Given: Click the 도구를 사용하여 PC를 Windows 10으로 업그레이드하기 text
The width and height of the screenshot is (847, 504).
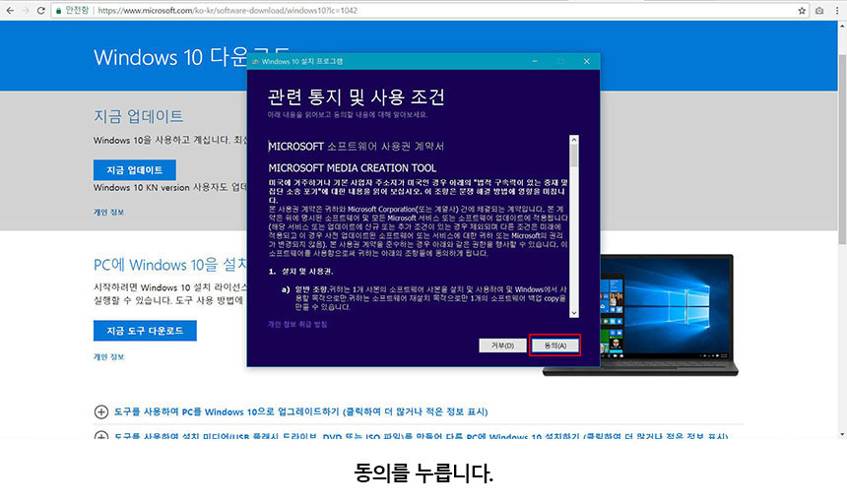Looking at the screenshot, I should (x=300, y=411).
